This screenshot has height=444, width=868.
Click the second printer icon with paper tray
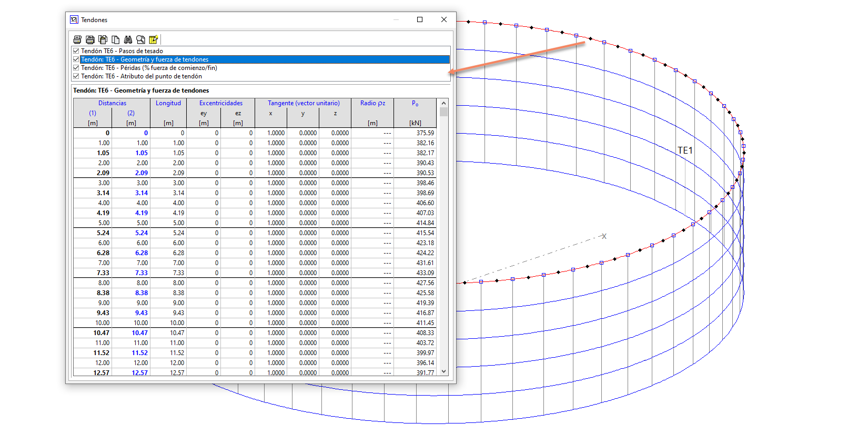(x=90, y=39)
